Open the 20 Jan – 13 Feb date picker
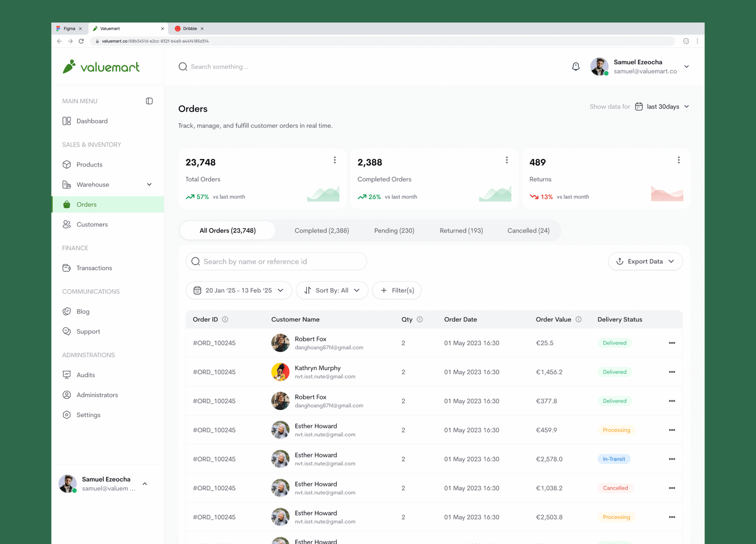 click(x=239, y=290)
